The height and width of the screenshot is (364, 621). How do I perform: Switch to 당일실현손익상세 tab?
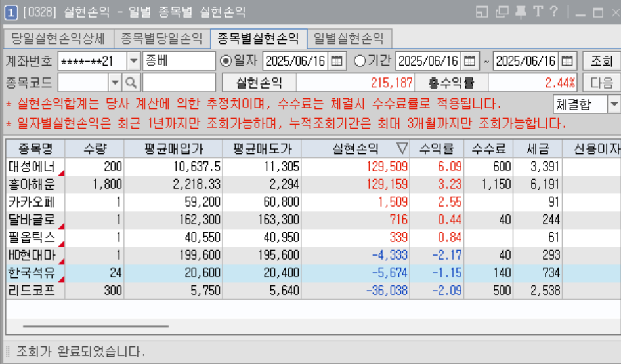[58, 38]
